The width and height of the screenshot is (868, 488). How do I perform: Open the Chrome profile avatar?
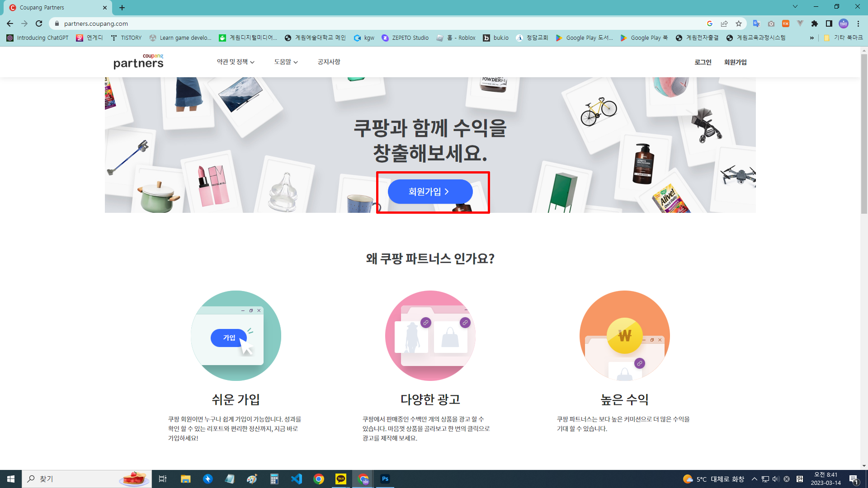pyautogui.click(x=844, y=23)
